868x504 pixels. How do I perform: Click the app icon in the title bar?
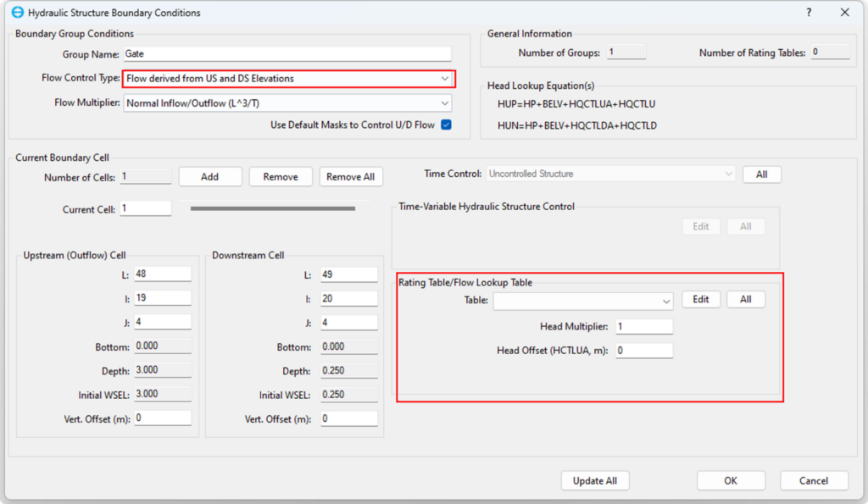coord(18,12)
